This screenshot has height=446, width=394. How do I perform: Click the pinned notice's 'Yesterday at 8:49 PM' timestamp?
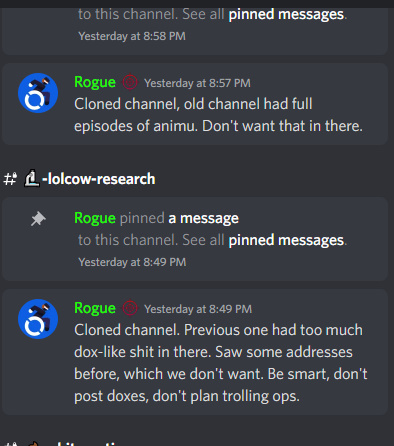(x=132, y=262)
